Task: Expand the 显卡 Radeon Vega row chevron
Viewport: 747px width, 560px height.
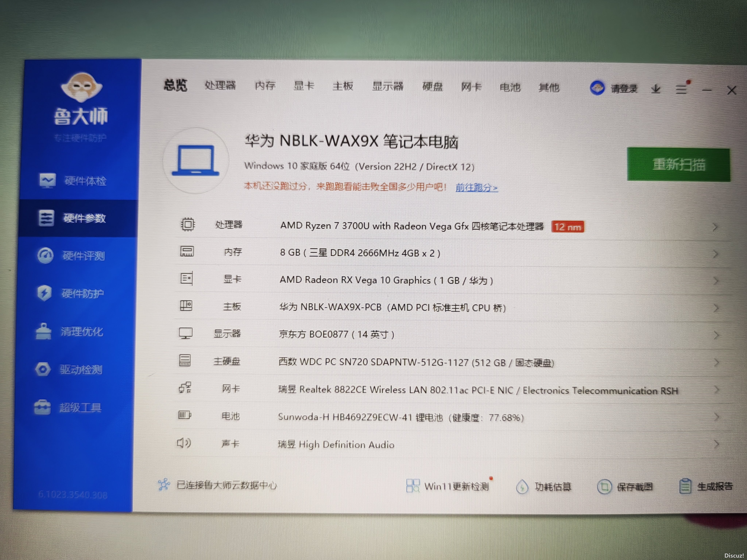Action: (716, 281)
